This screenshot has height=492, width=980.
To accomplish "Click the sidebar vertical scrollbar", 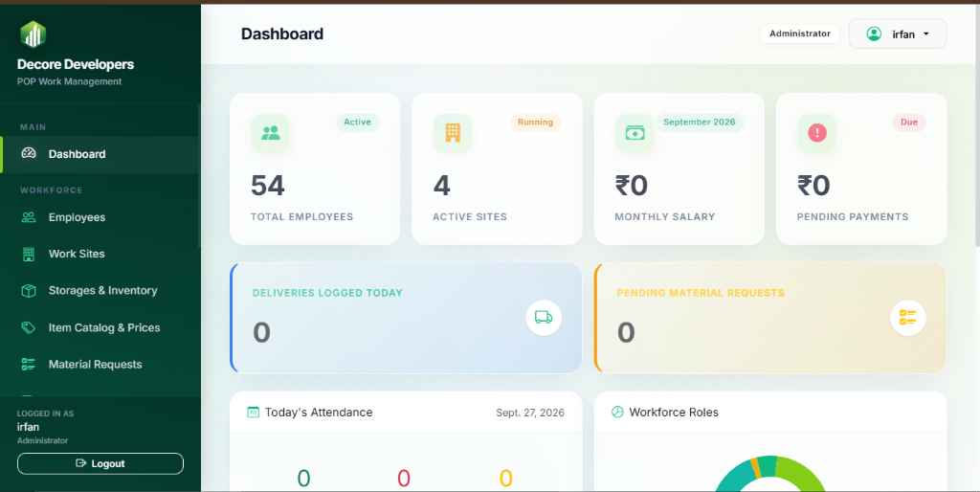I will tap(199, 175).
